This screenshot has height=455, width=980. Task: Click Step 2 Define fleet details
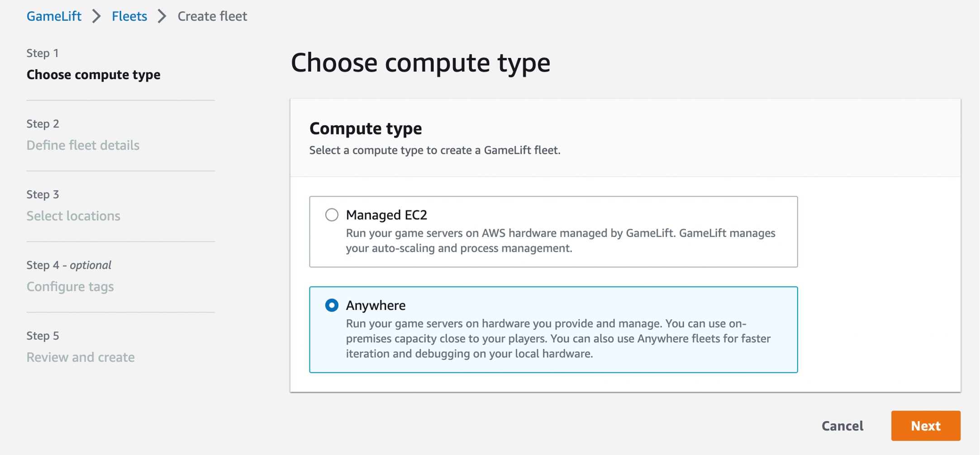click(83, 145)
